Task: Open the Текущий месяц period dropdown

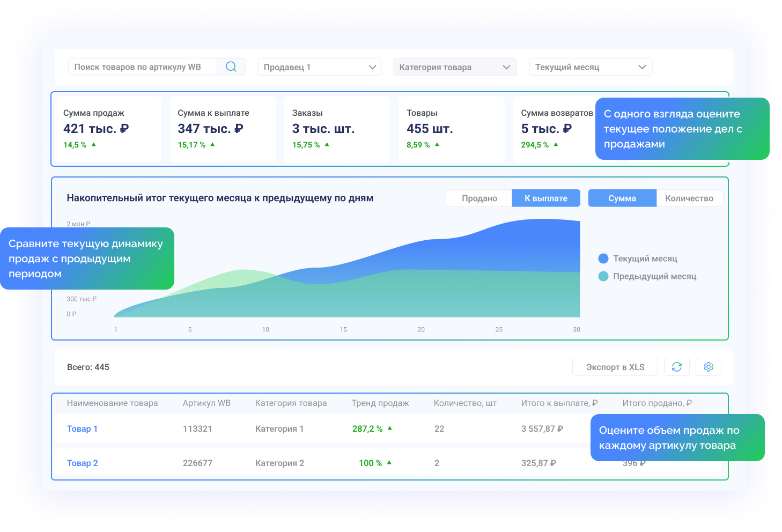Action: tap(591, 67)
